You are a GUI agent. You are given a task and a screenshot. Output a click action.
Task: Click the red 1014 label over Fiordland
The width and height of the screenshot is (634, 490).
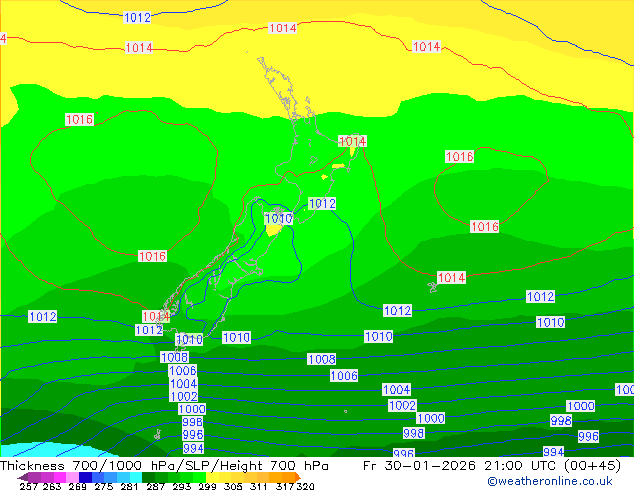[156, 316]
